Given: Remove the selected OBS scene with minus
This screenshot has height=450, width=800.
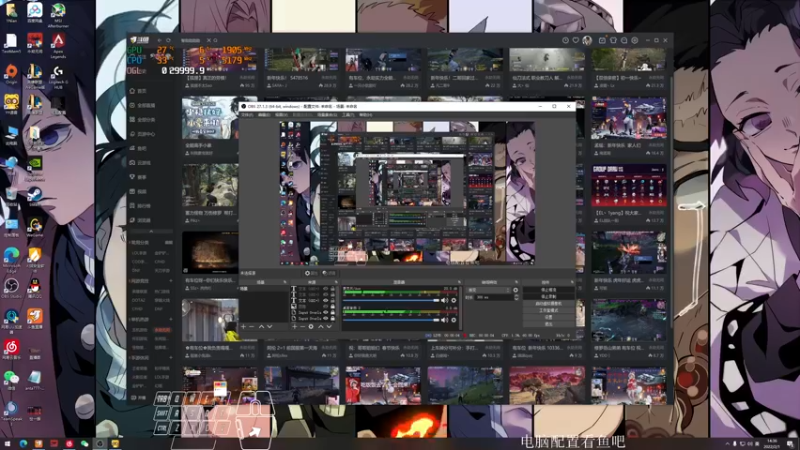Looking at the screenshot, I should 252,327.
